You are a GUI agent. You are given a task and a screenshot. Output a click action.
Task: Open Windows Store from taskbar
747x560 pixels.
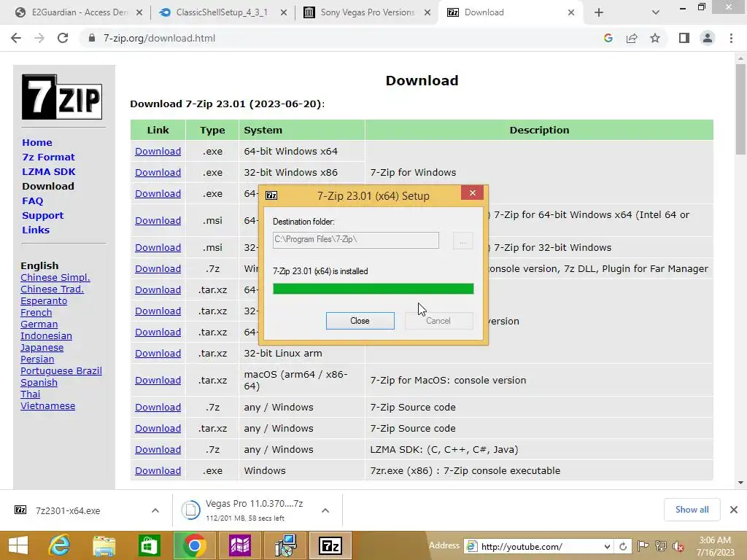tap(149, 545)
